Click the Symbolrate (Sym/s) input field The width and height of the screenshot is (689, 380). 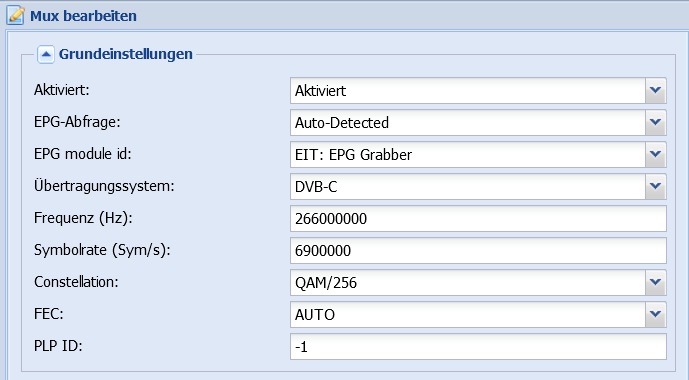coord(478,251)
